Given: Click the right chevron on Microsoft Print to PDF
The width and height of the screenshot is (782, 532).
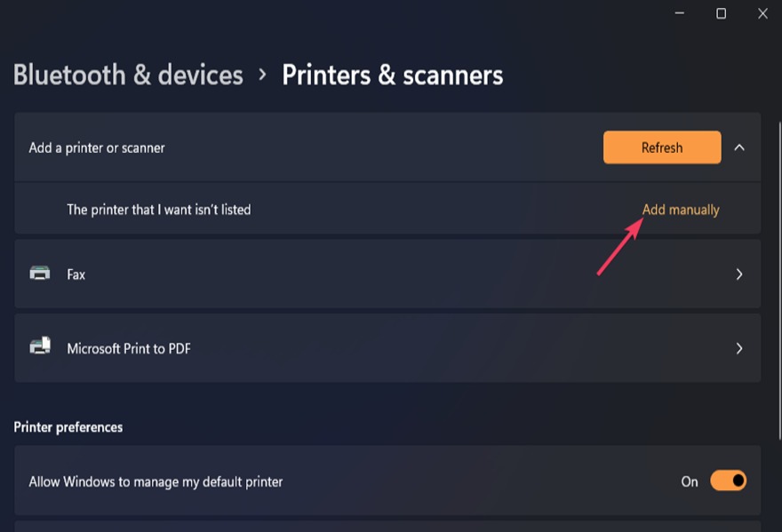Looking at the screenshot, I should (x=740, y=348).
